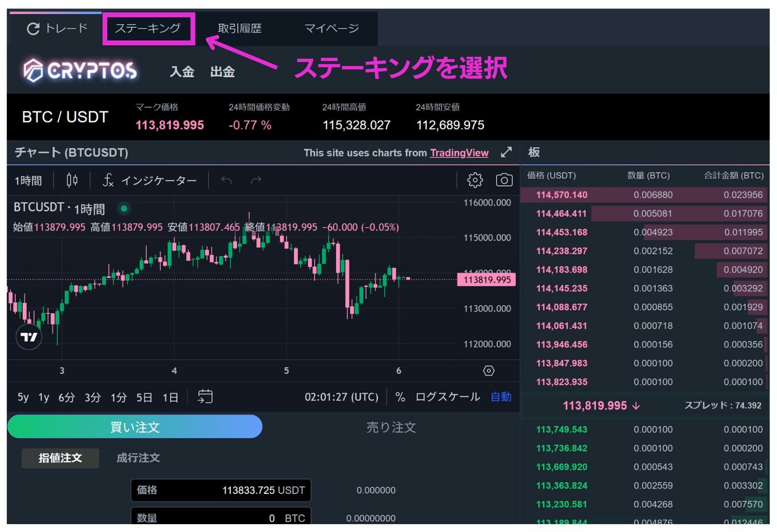Viewport: 777px width, 532px height.
Task: Select ask price 114,570.140 in order book
Action: coord(562,195)
